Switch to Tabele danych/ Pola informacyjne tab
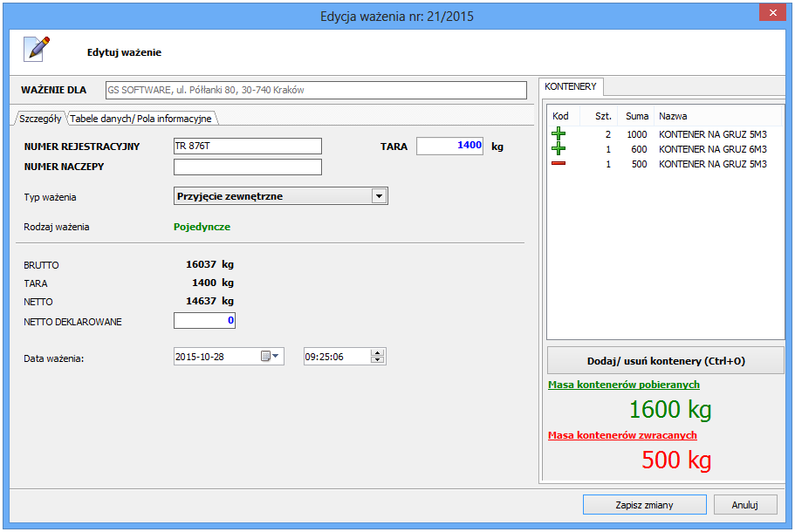The image size is (795, 532). [140, 119]
